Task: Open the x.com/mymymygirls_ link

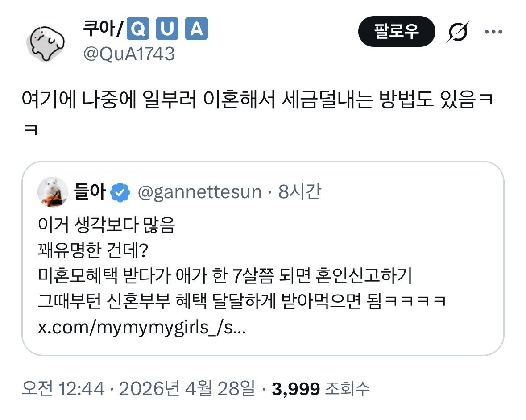Action: click(x=142, y=329)
